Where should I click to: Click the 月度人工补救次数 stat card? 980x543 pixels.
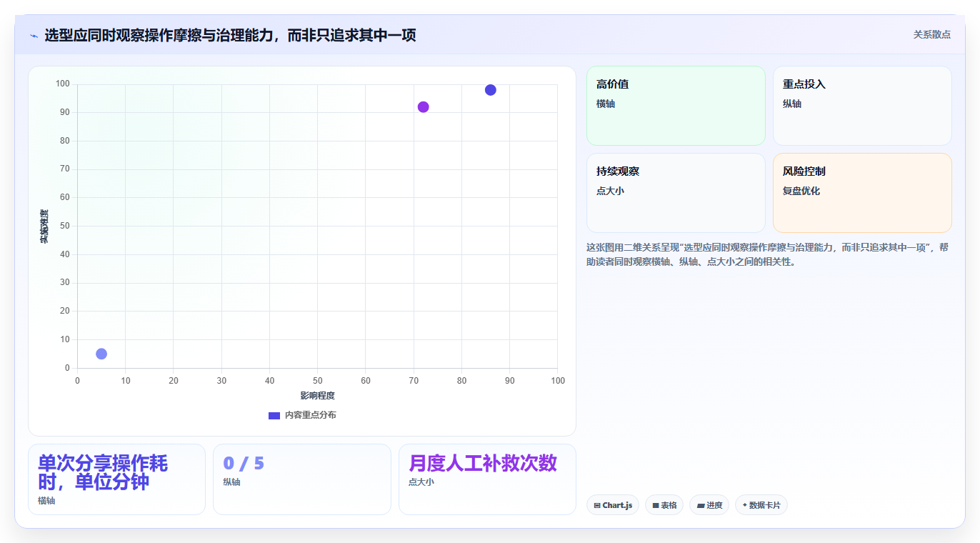(x=487, y=479)
